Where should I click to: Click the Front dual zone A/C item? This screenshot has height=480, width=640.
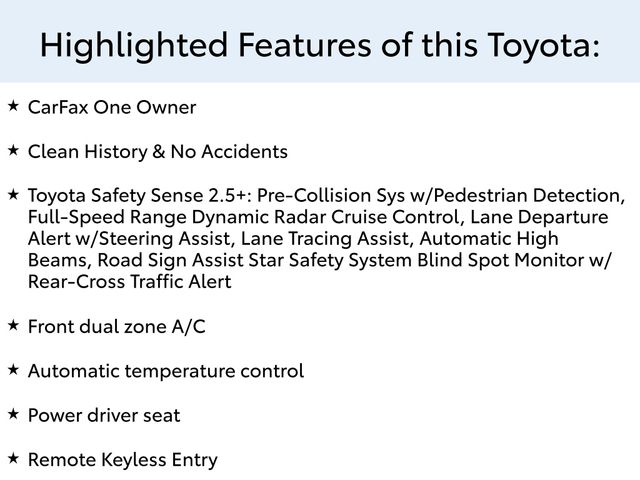116,327
